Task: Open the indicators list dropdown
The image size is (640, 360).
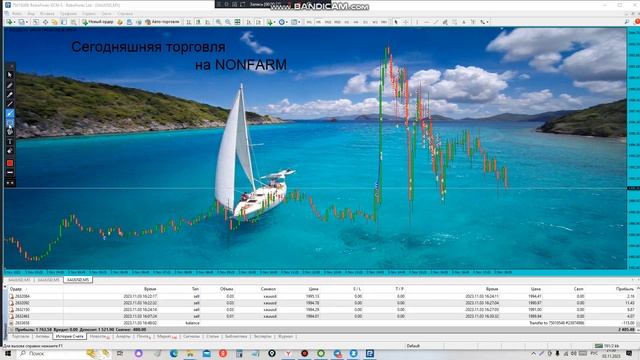Action: pos(270,22)
